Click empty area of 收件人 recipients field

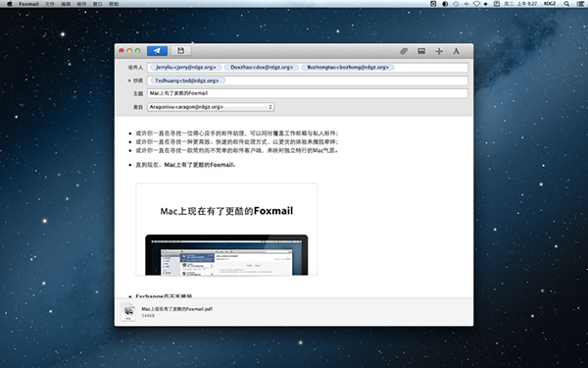[431, 67]
